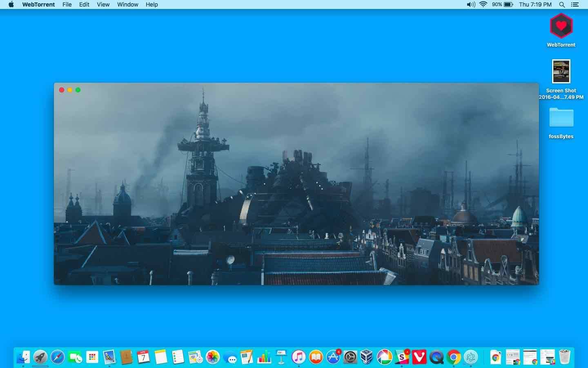Open the fossBytes folder on desktop
This screenshot has height=368, width=588.
click(561, 117)
